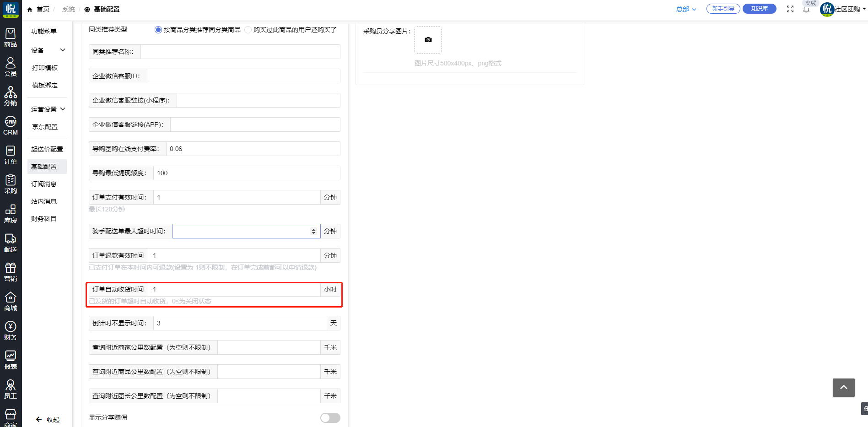Expand the 设备 menu group
868x427 pixels.
coord(48,50)
